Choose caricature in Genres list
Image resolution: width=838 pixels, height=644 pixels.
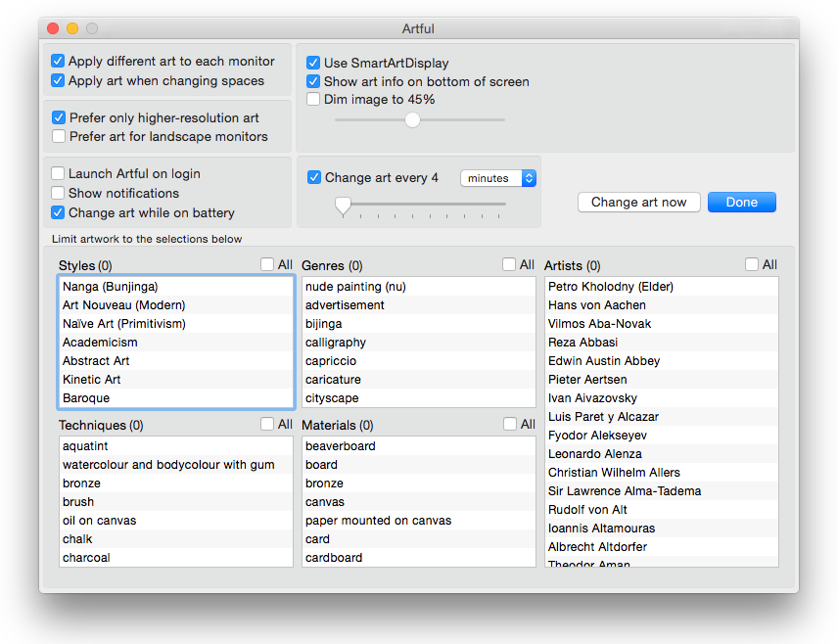coord(418,380)
